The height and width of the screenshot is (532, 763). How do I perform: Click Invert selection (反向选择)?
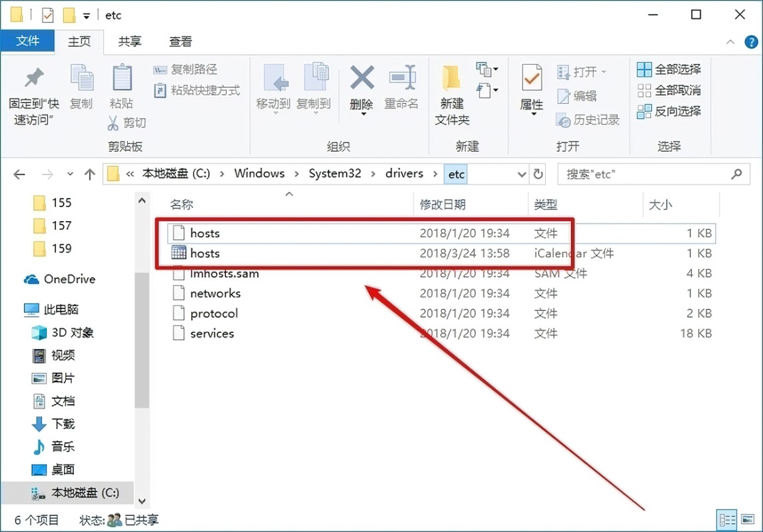[669, 111]
